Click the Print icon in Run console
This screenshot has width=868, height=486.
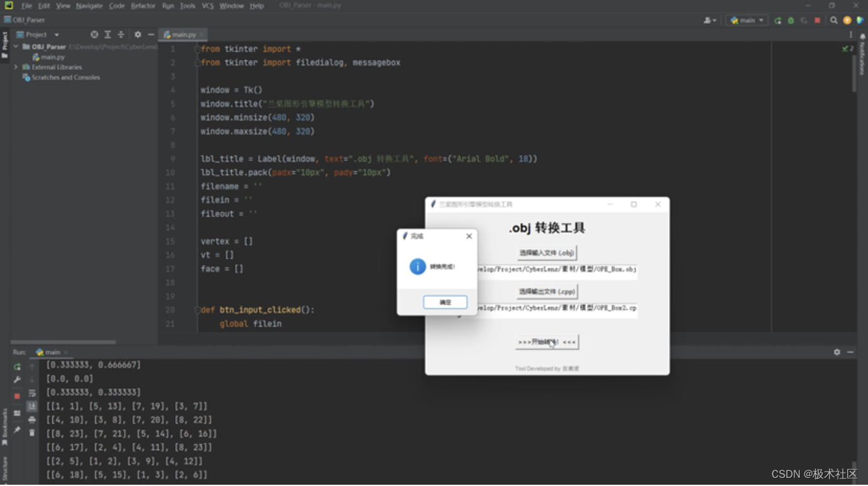32,420
